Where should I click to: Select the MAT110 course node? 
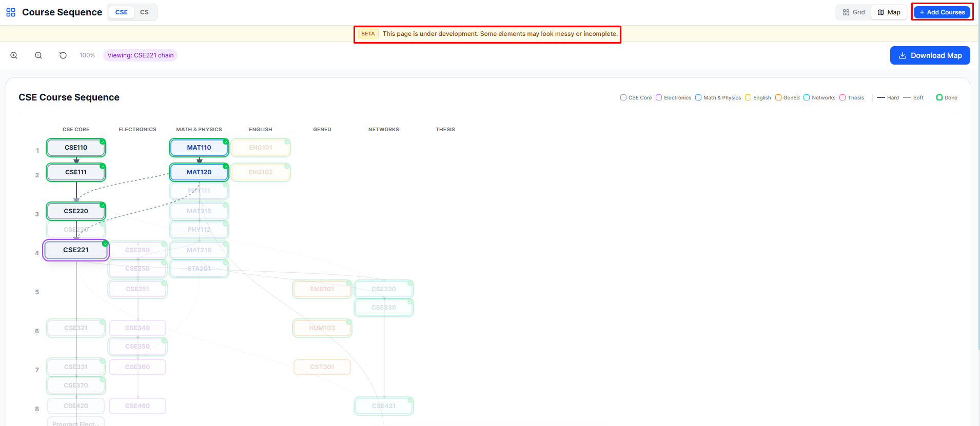pos(199,148)
